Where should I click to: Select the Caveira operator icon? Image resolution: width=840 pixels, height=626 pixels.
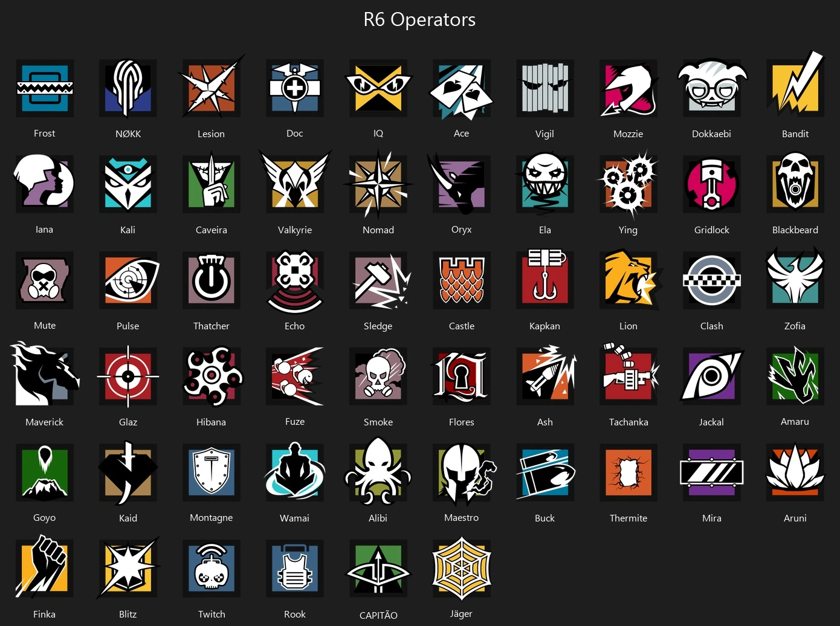pyautogui.click(x=212, y=183)
